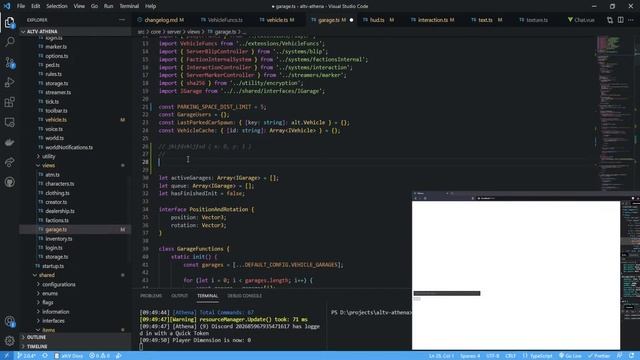The width and height of the screenshot is (640, 360).
Task: Click the CRLF line ending status
Action: 511,356
